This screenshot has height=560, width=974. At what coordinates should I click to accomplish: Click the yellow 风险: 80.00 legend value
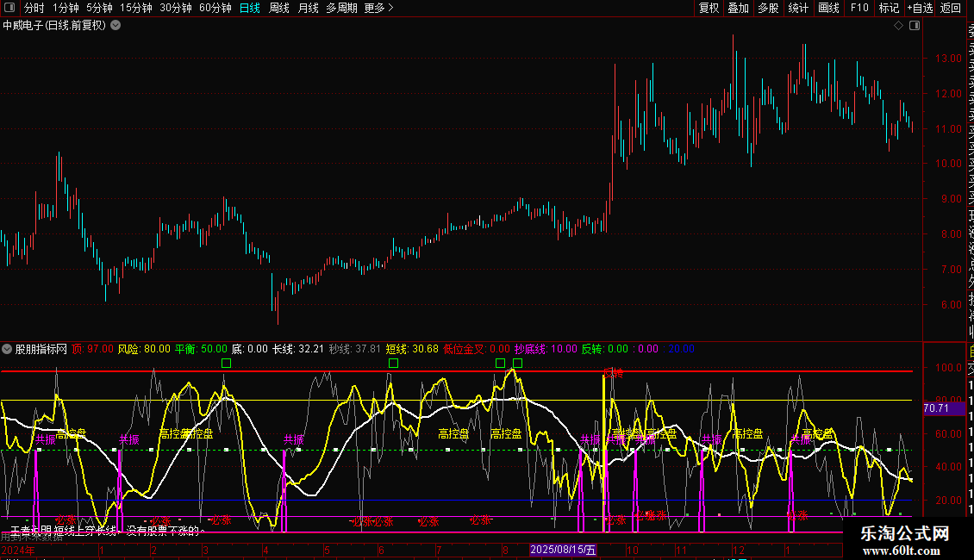pyautogui.click(x=144, y=349)
